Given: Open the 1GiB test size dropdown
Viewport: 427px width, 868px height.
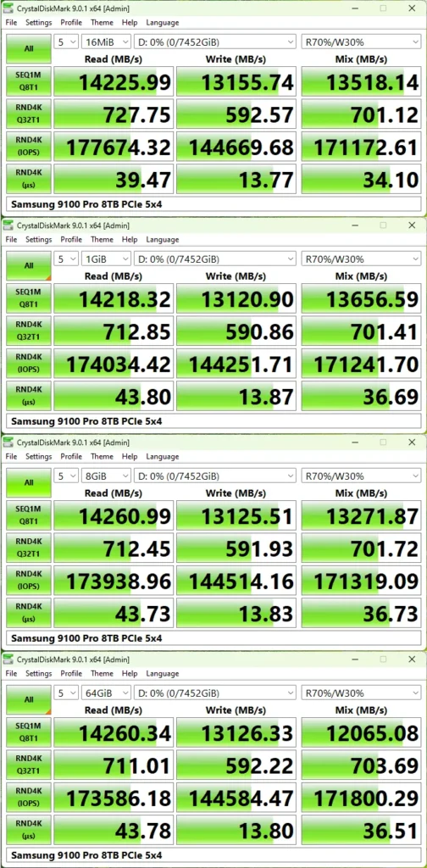Looking at the screenshot, I should [106, 259].
